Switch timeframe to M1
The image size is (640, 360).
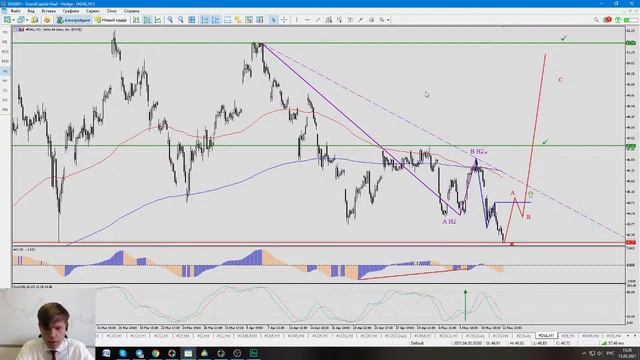(x=5, y=32)
